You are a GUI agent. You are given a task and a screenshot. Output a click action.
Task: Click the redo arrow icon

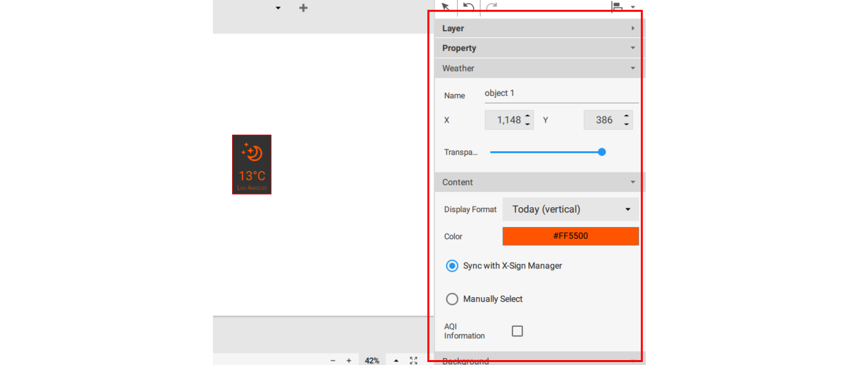tap(492, 6)
